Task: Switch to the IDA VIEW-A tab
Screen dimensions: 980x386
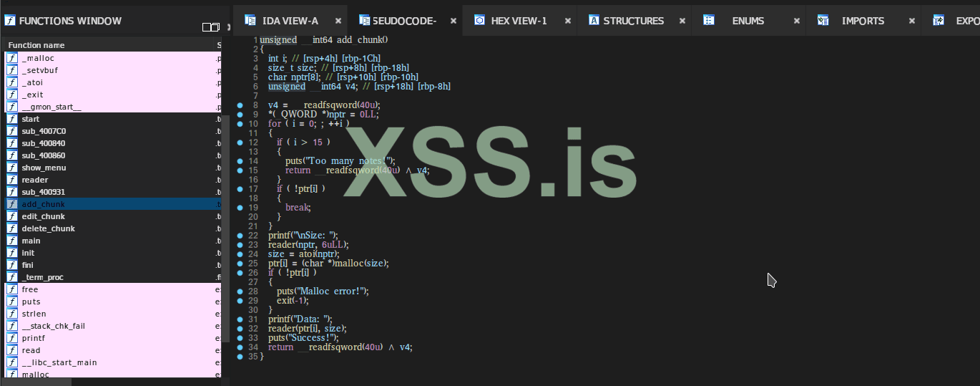Action: click(290, 21)
